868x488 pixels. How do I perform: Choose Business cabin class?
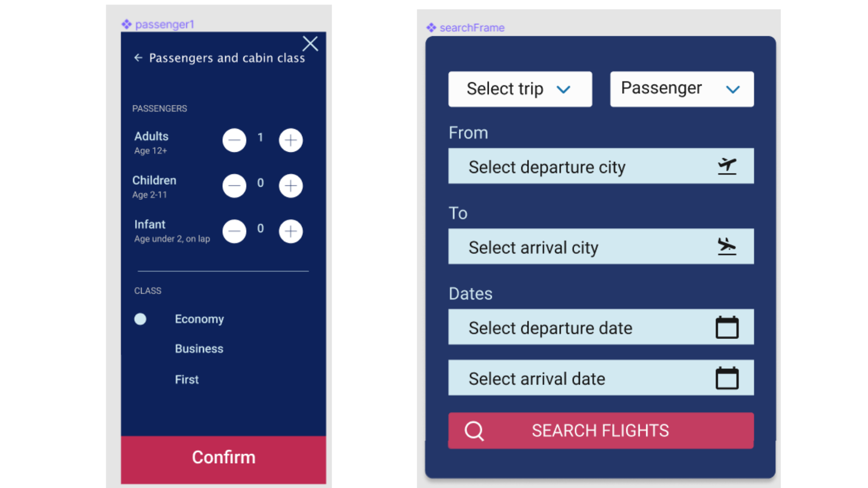coord(199,349)
